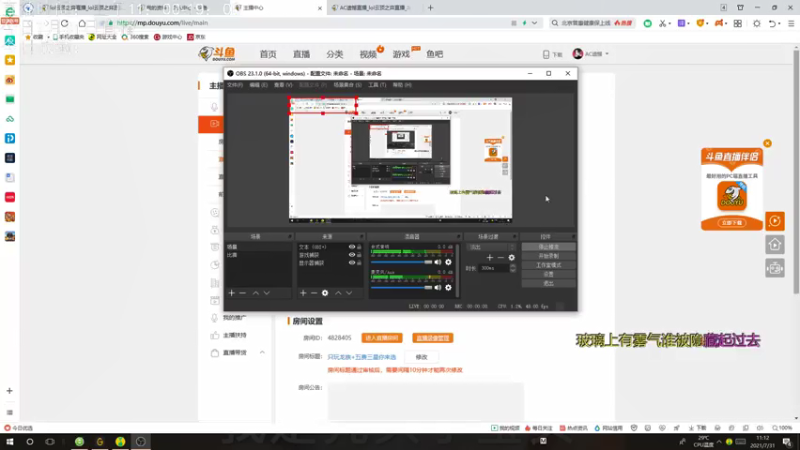The width and height of the screenshot is (800, 450).
Task: Open the address bar dropdown arrow in browser
Action: click(534, 23)
